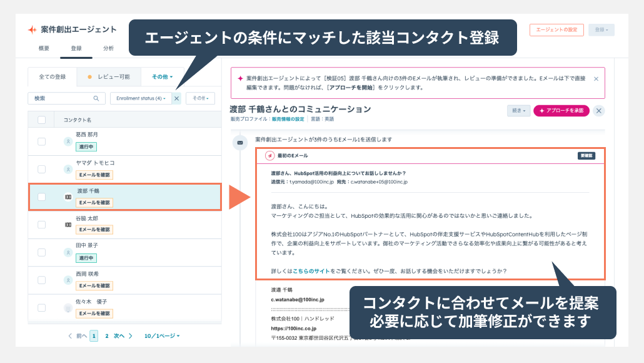Open the 続き dropdown menu
This screenshot has height=363, width=644.
(x=519, y=111)
